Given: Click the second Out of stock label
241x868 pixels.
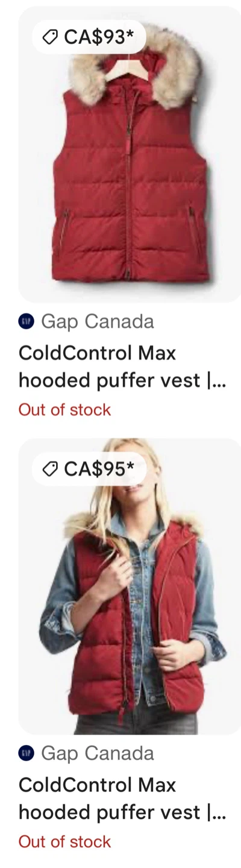Looking at the screenshot, I should tap(65, 841).
